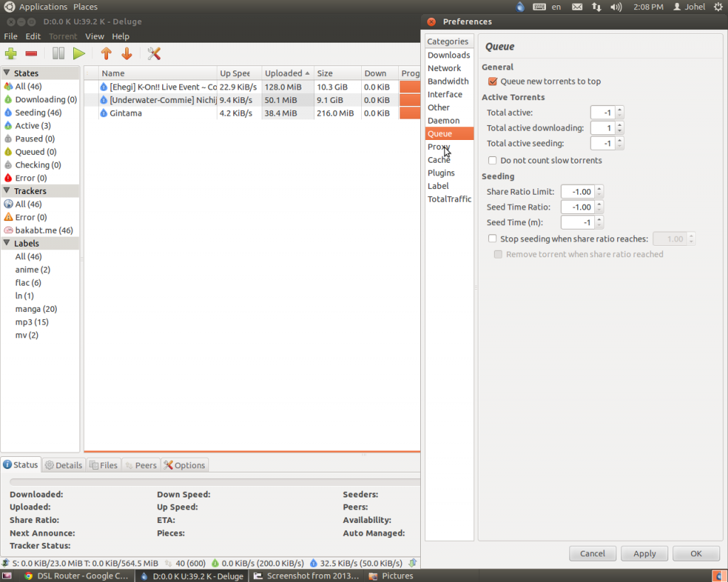Filter by Seeding (46) state
This screenshot has height=582, width=728.
click(38, 112)
